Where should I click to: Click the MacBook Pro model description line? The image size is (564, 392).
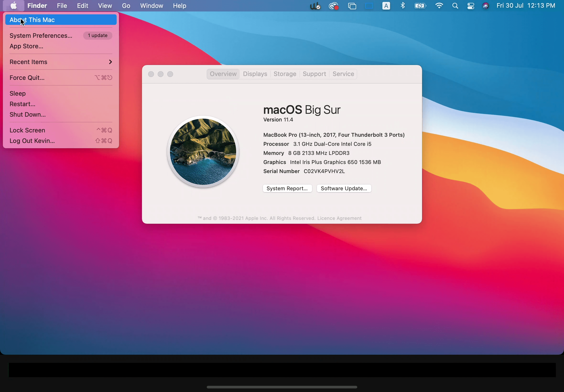[x=334, y=135]
